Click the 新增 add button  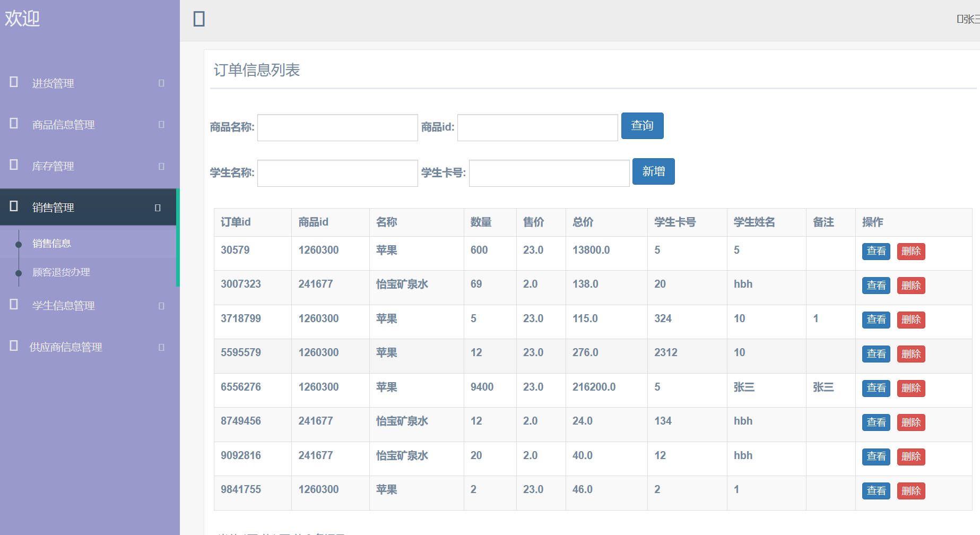click(x=653, y=171)
